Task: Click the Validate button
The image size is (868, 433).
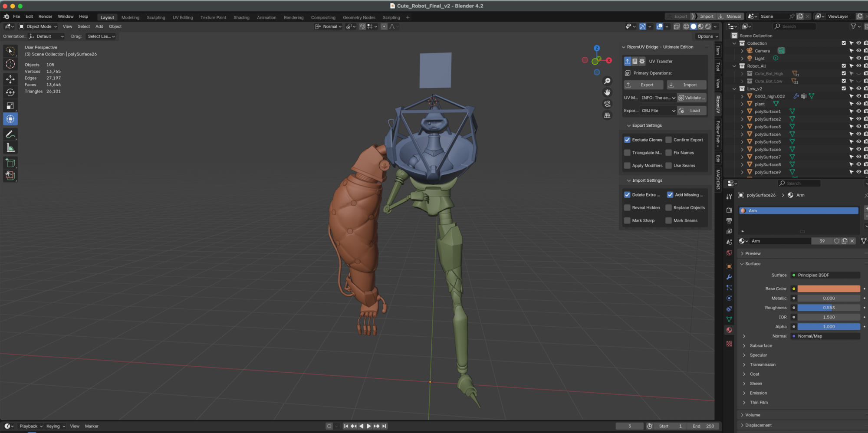Action: pos(692,98)
